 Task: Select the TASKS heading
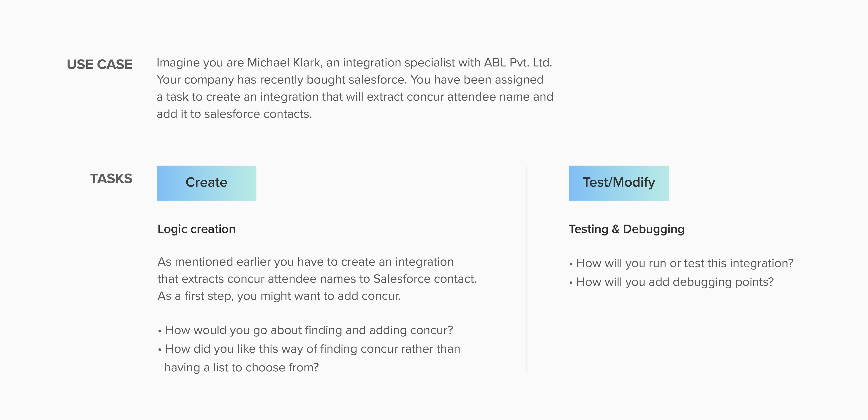tap(111, 179)
